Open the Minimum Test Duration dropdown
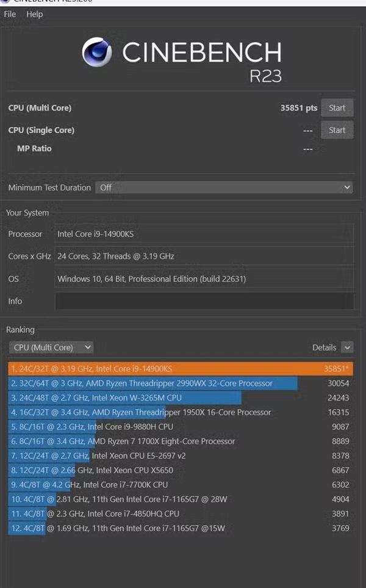Screen dimensions: 366x588 tap(224, 187)
